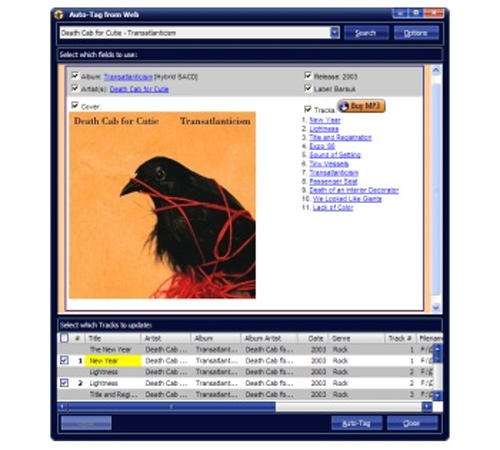Sort by the Genre column header

tap(356, 338)
